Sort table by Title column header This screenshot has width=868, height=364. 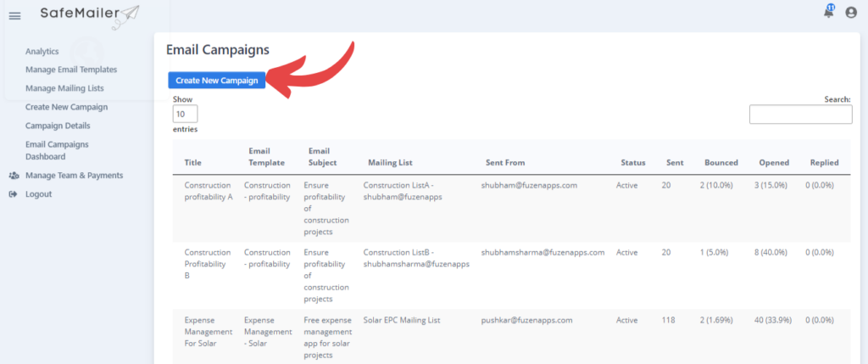[193, 163]
